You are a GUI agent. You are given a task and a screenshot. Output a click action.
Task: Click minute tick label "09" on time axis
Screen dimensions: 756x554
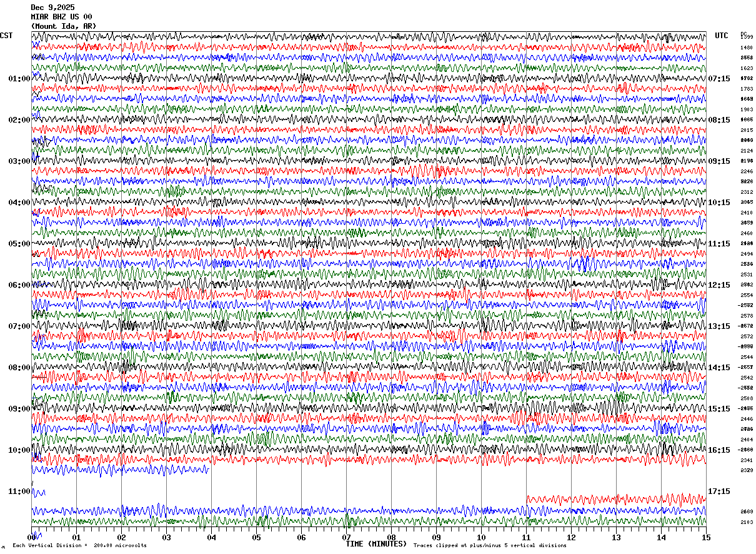coord(436,537)
